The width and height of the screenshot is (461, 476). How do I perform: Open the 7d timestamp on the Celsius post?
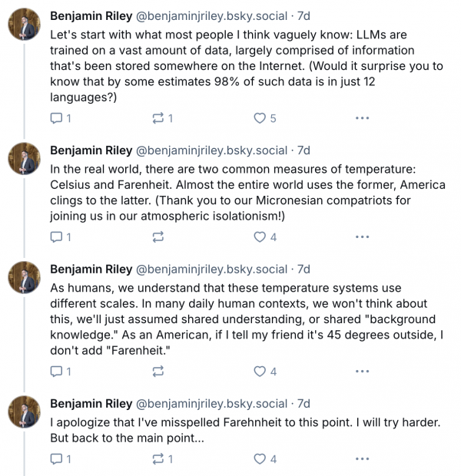coord(304,150)
